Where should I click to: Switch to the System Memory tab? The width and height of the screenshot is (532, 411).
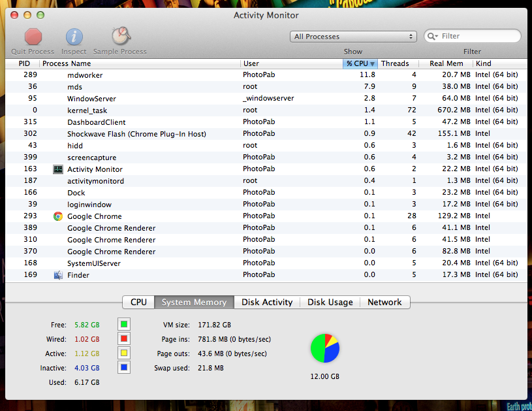[x=194, y=302]
